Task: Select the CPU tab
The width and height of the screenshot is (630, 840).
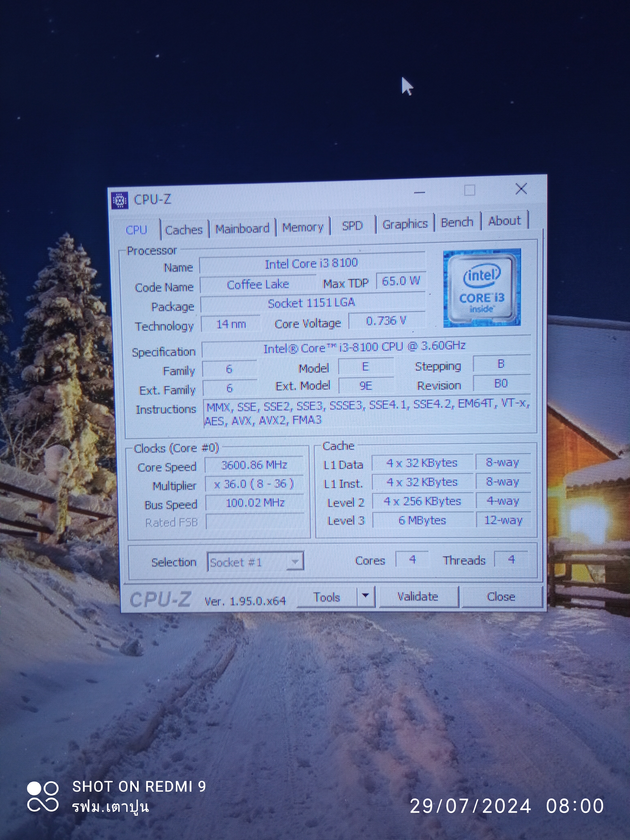Action: (136, 230)
